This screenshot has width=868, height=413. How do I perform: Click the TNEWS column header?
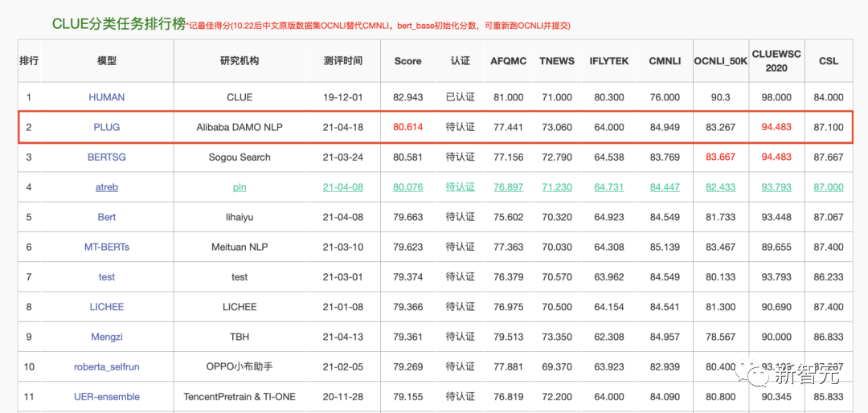[557, 61]
